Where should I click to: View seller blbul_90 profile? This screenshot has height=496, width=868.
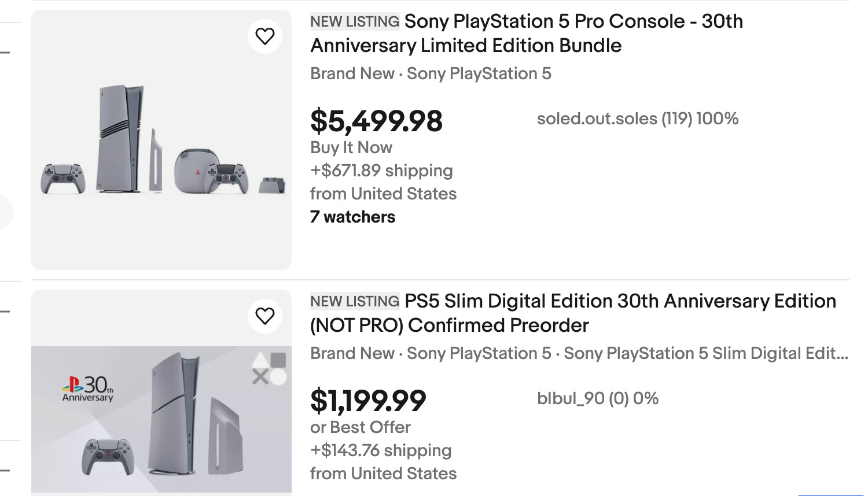597,399
